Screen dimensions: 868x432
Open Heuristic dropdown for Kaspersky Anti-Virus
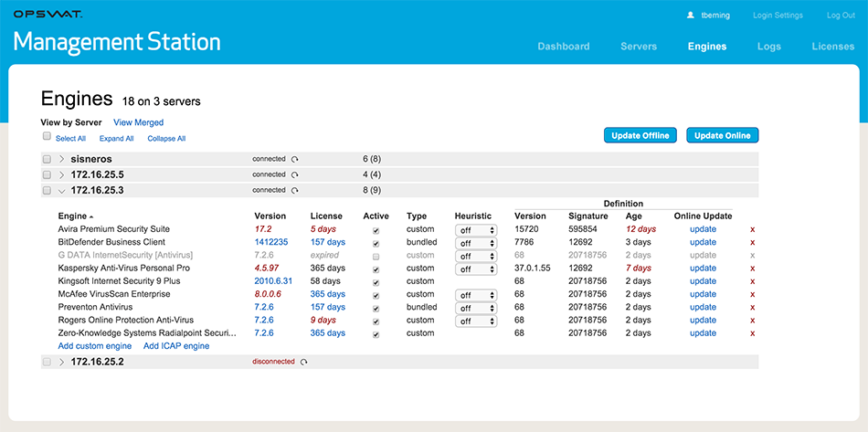point(476,269)
